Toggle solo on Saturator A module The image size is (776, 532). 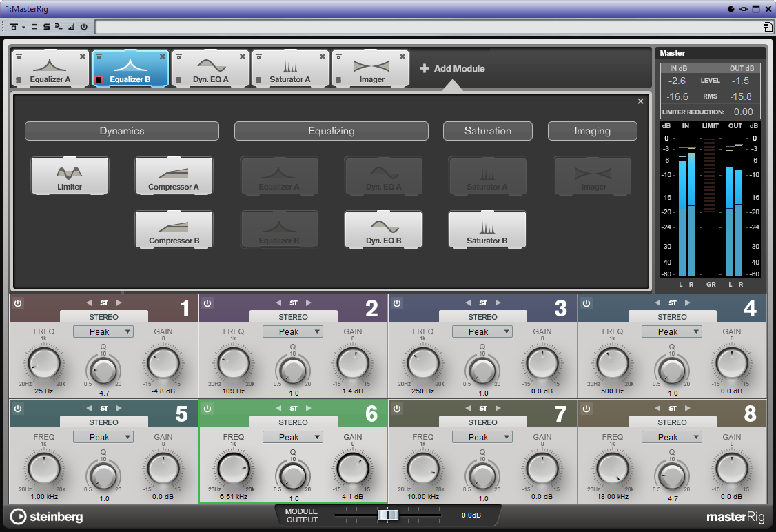coord(258,80)
